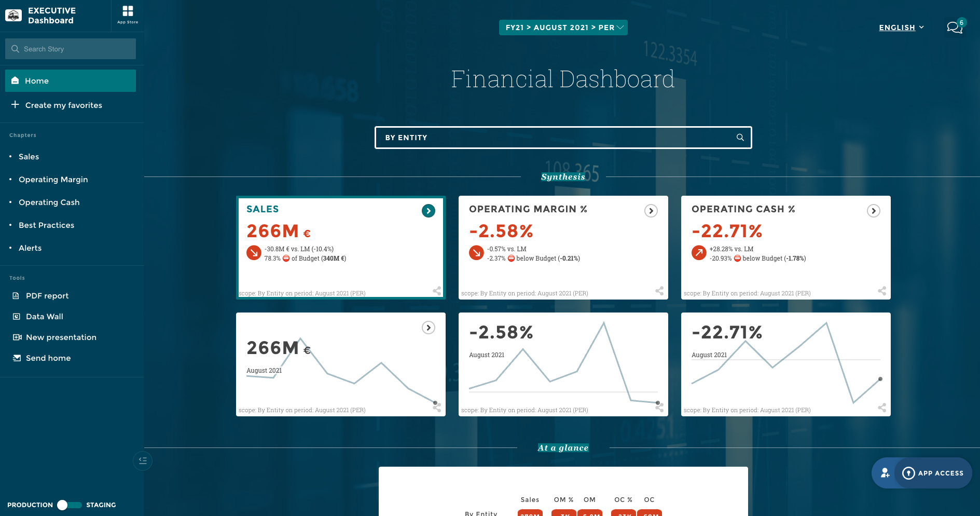Select the Send home tool

[x=48, y=358]
